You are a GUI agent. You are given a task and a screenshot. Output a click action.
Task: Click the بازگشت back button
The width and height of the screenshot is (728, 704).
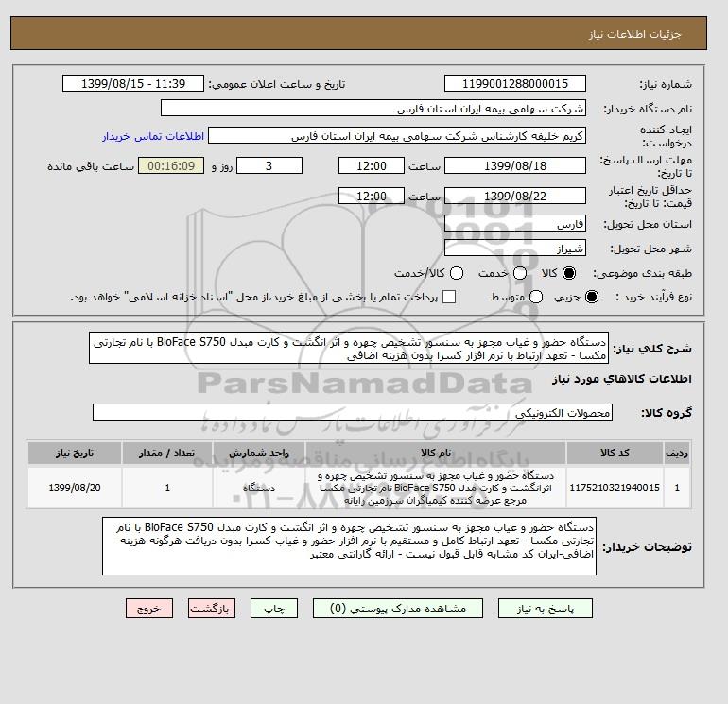(212, 609)
